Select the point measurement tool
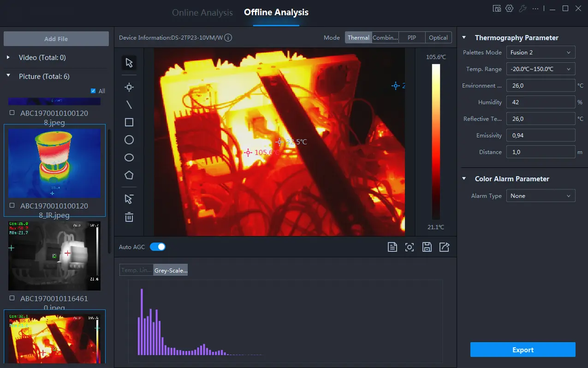This screenshot has width=588, height=368. pos(129,87)
